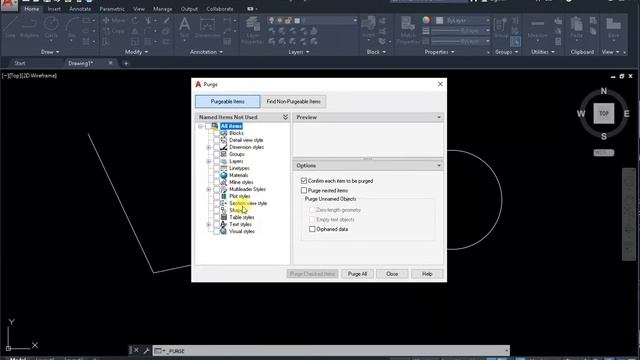Click the TOP face of ViewCube
Screen dimensions: 640x360
pyautogui.click(x=604, y=113)
